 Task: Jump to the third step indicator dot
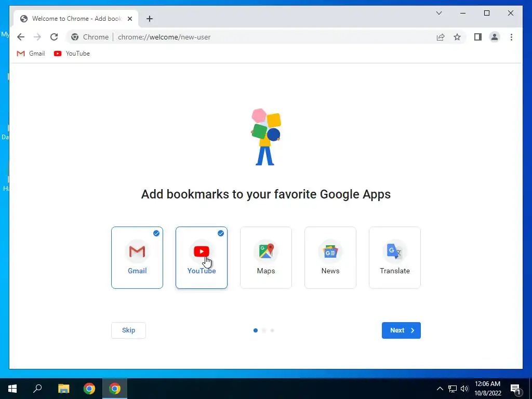[272, 330]
